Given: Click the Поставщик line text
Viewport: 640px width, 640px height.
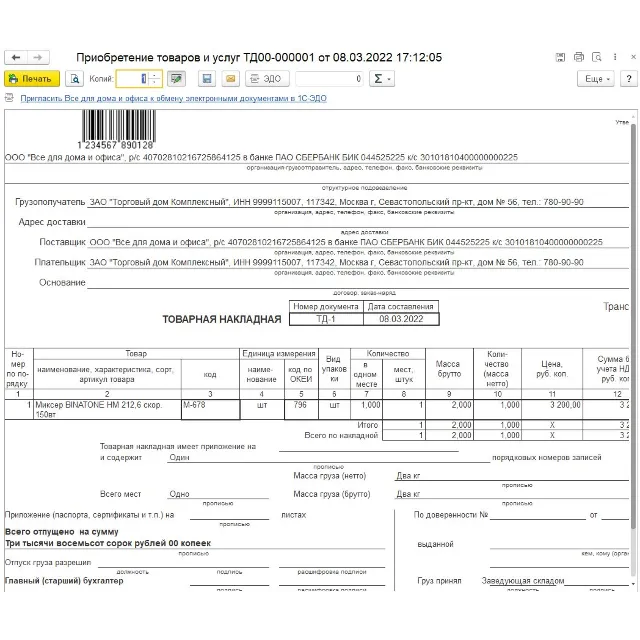Looking at the screenshot, I should coord(346,242).
